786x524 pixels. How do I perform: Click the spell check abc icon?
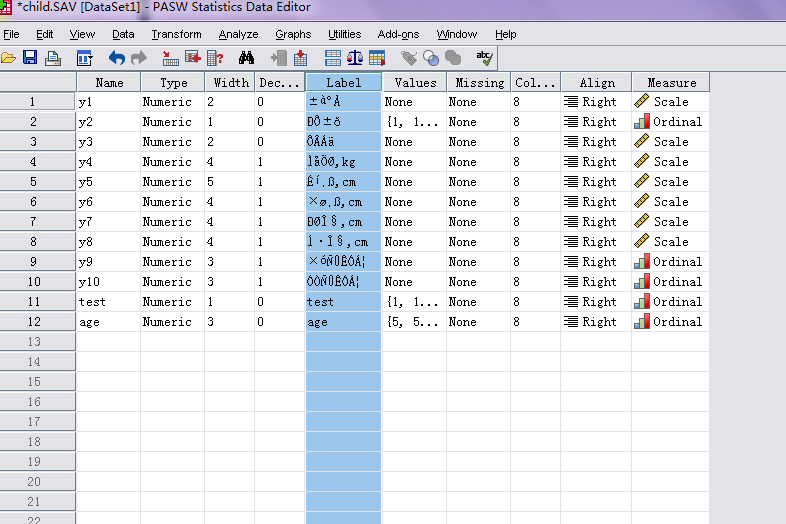tap(484, 58)
